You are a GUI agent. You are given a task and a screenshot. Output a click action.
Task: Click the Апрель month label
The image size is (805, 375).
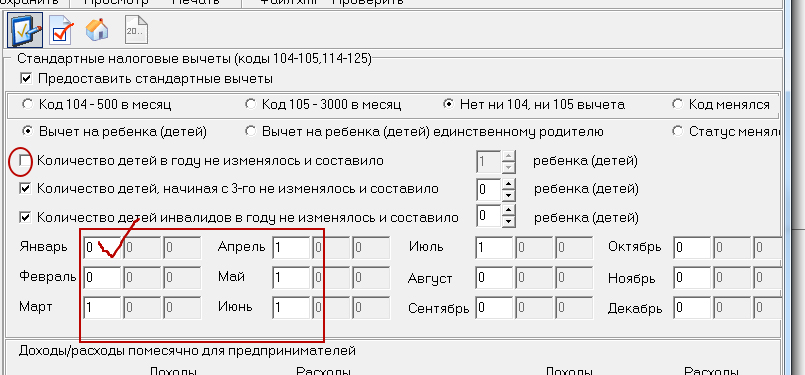(241, 247)
